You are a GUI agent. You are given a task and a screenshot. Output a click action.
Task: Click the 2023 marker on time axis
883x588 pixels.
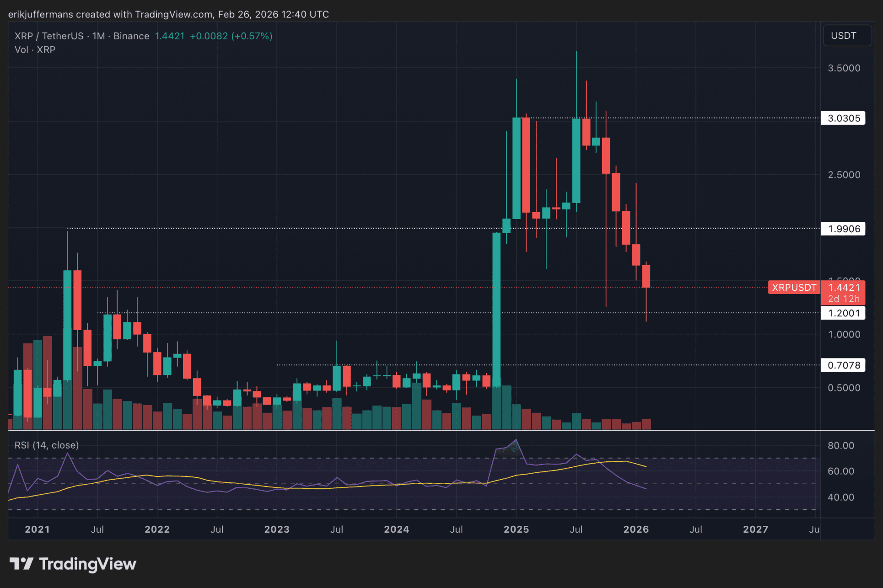[x=277, y=529]
